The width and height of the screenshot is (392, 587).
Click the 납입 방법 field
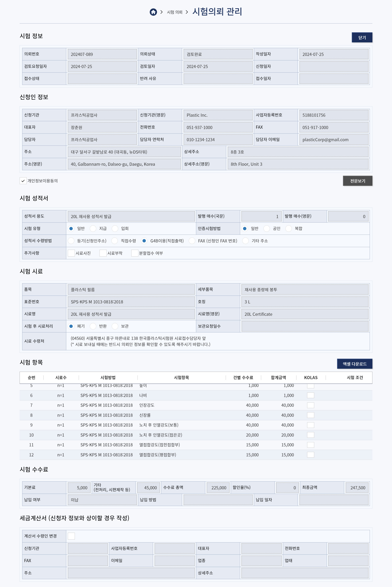(218, 500)
